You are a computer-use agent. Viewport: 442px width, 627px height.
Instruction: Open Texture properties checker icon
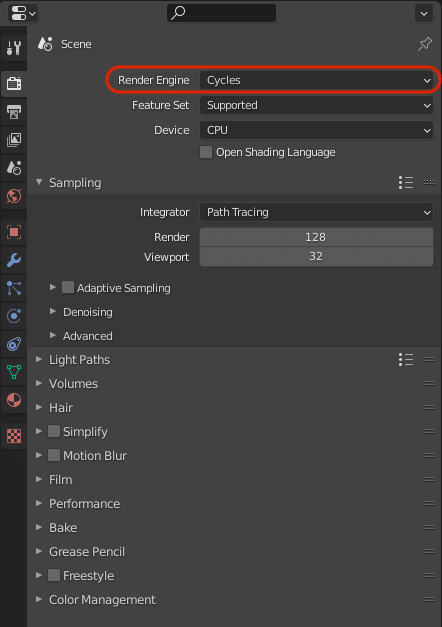coord(14,436)
